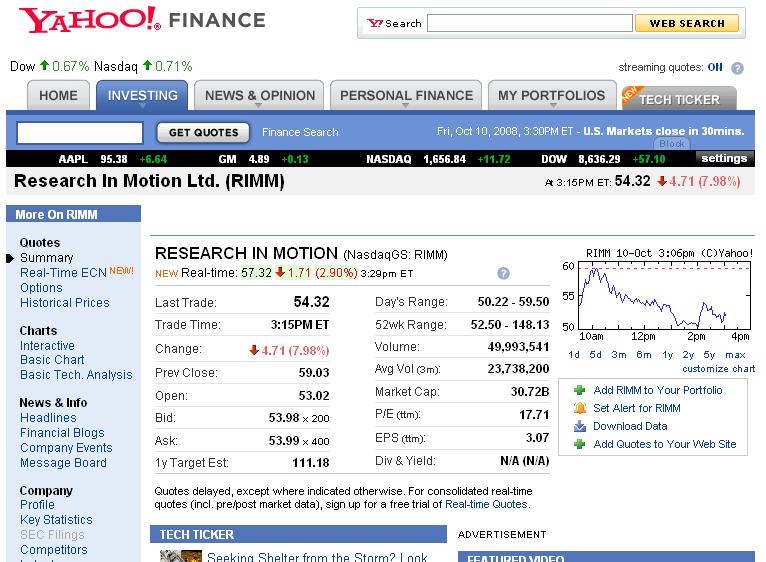The image size is (766, 562).
Task: Open the Message Board link
Action: pos(64,463)
